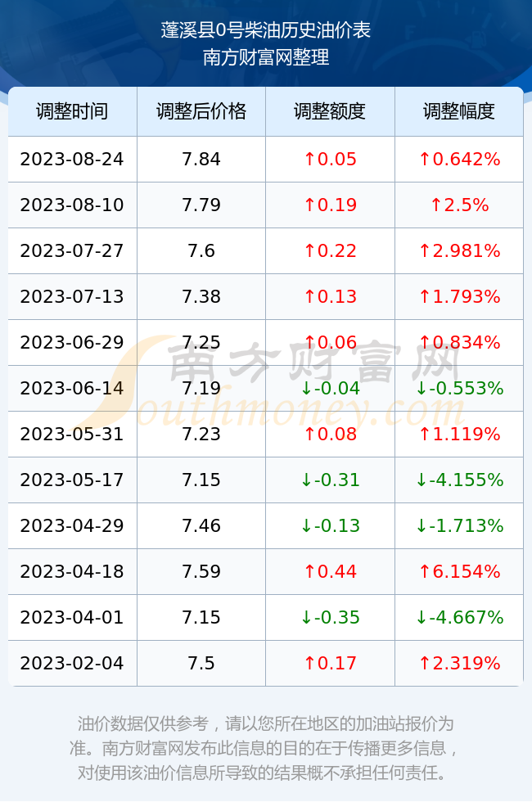Select the 2023-05-17 date row
532x802 pixels.
265,480
